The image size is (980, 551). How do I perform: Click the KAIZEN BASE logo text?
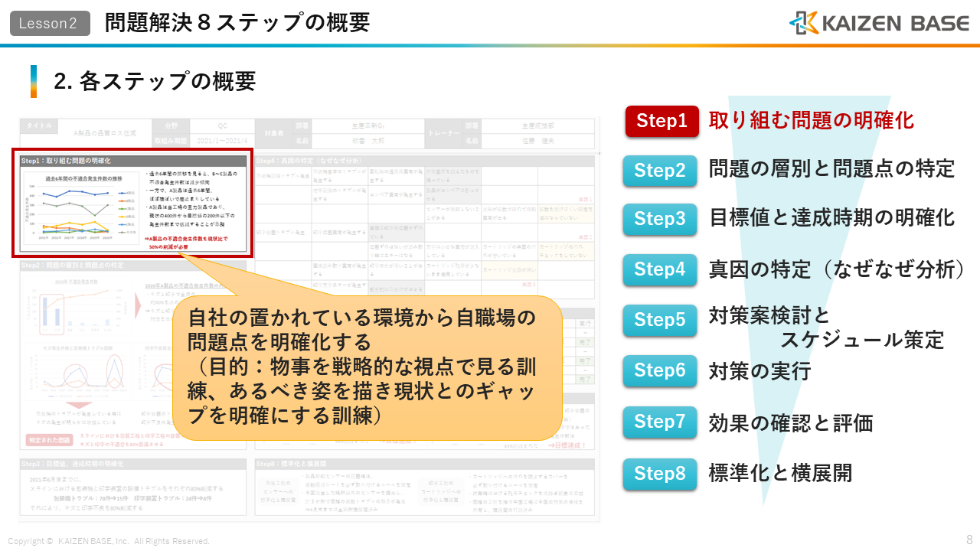(896, 24)
